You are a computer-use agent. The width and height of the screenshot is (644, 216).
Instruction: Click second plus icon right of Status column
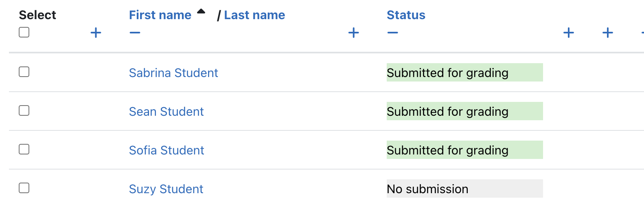click(x=608, y=33)
